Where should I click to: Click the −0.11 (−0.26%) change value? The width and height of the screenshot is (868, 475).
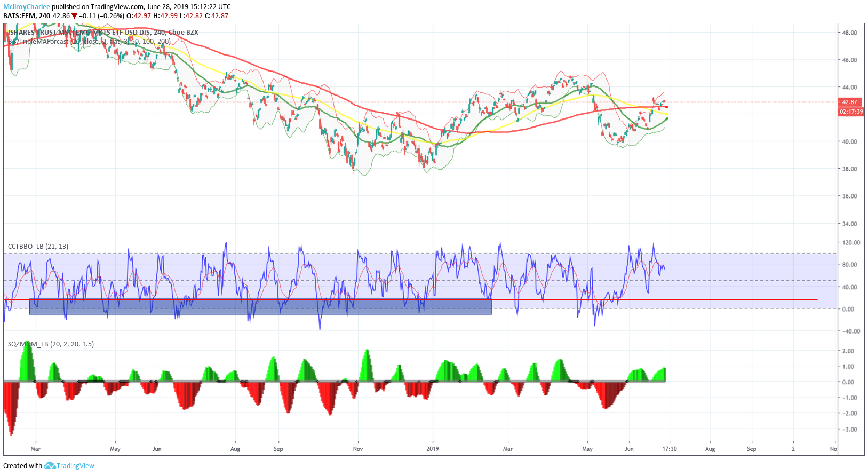[102, 16]
